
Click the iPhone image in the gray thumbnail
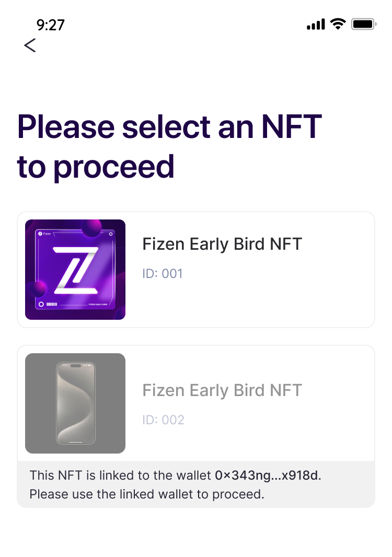(x=75, y=403)
